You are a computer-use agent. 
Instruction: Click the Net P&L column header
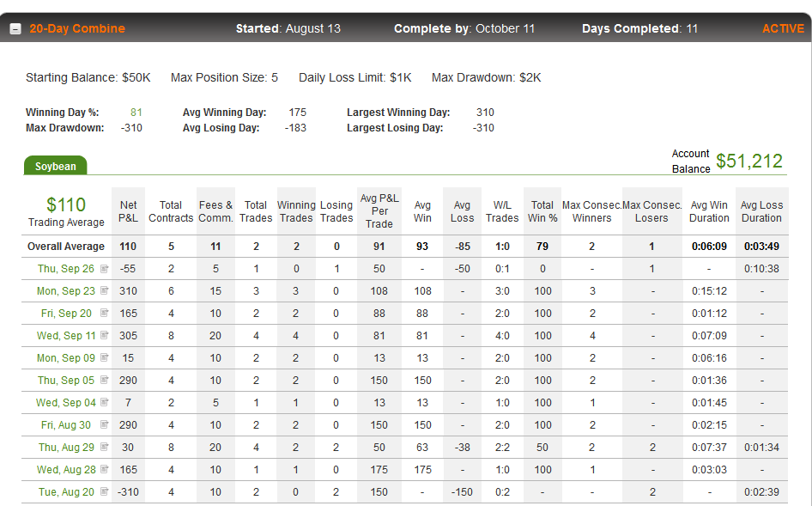(x=128, y=211)
